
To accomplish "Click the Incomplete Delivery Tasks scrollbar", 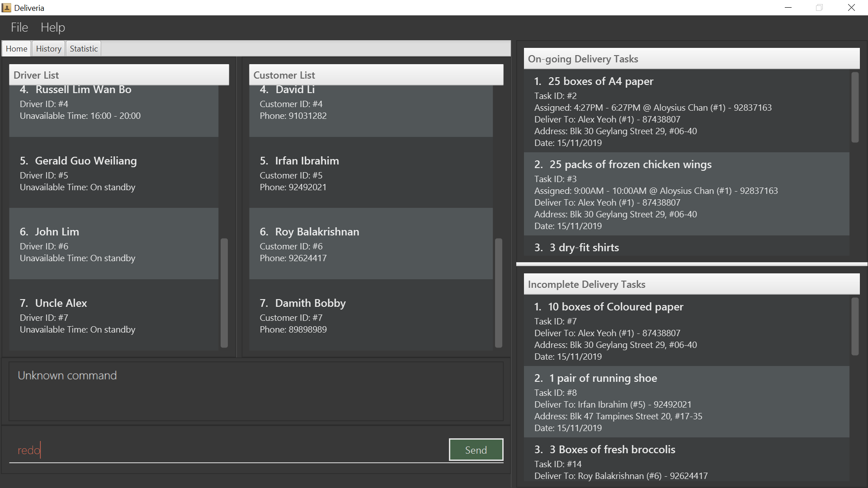I will click(x=854, y=326).
